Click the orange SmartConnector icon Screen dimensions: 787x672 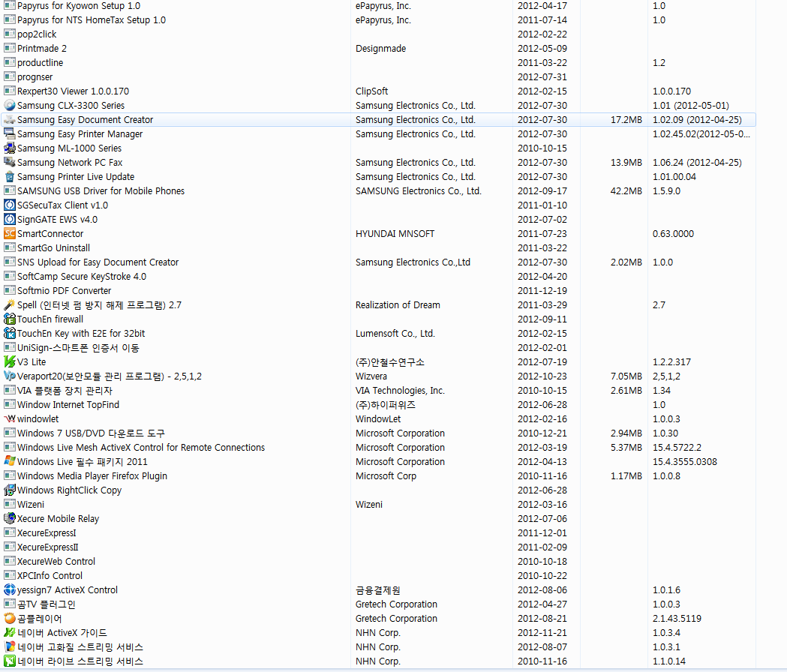(x=10, y=234)
